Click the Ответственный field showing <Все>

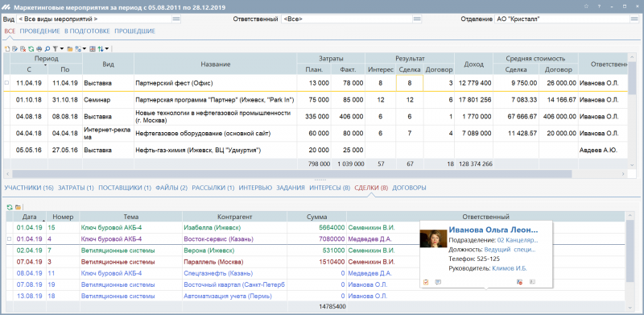[x=347, y=19]
